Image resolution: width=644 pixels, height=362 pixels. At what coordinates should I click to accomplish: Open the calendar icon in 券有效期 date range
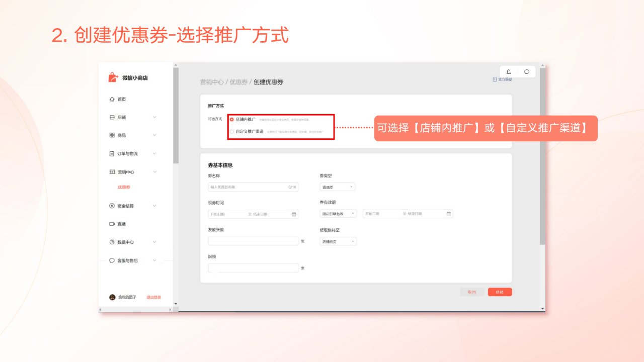tap(449, 214)
